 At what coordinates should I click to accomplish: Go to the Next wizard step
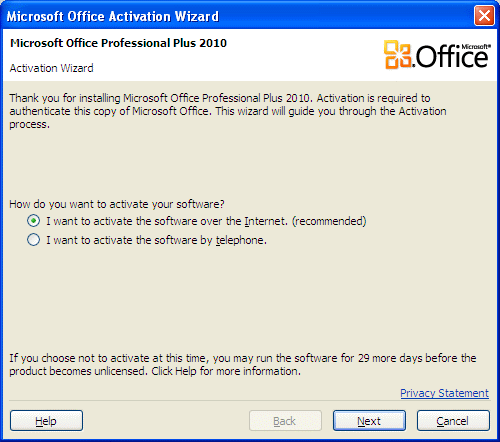pos(369,421)
